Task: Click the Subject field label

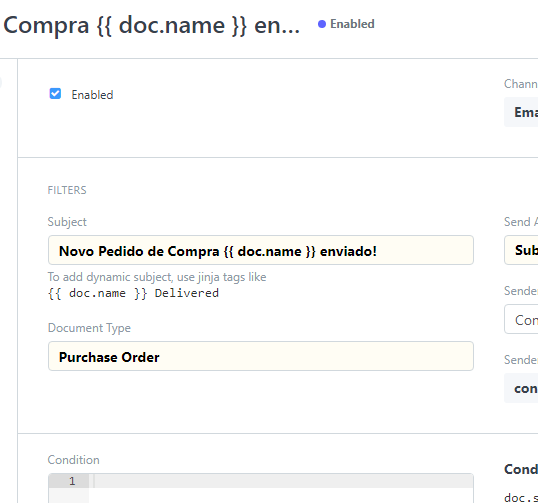Action: [67, 222]
